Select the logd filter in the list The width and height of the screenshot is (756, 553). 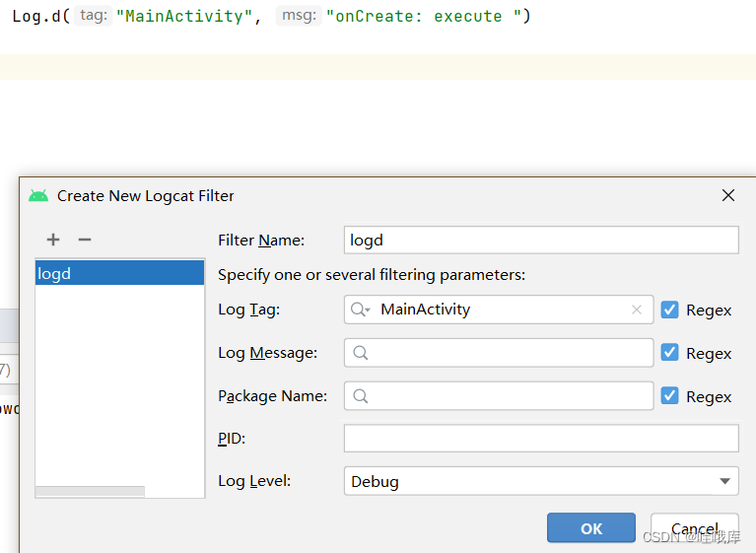point(119,273)
